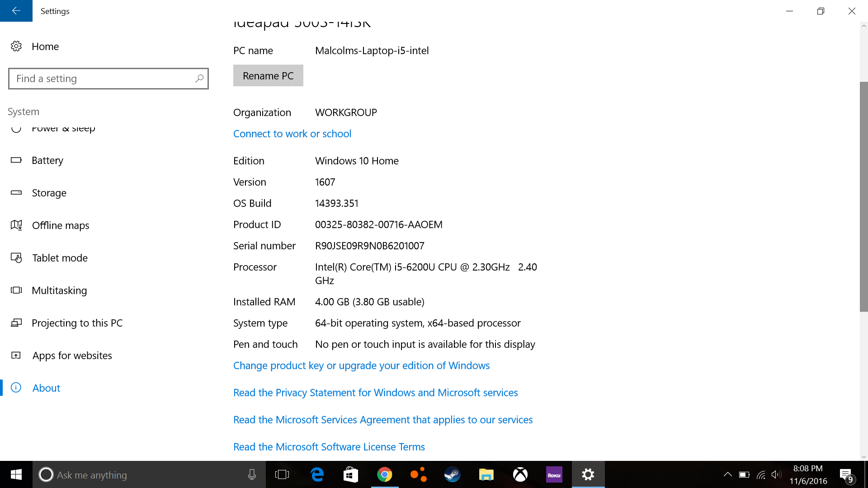This screenshot has height=488, width=868.
Task: Open Task View on the taskbar
Action: [x=282, y=474]
